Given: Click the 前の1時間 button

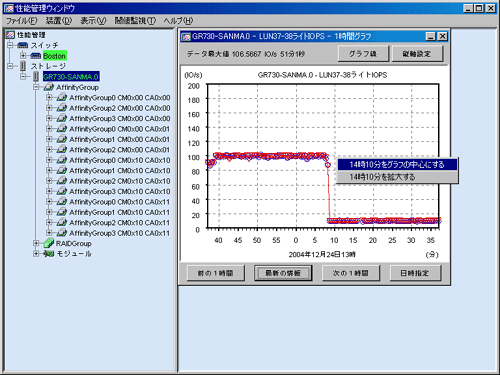Looking at the screenshot, I should pyautogui.click(x=216, y=273).
